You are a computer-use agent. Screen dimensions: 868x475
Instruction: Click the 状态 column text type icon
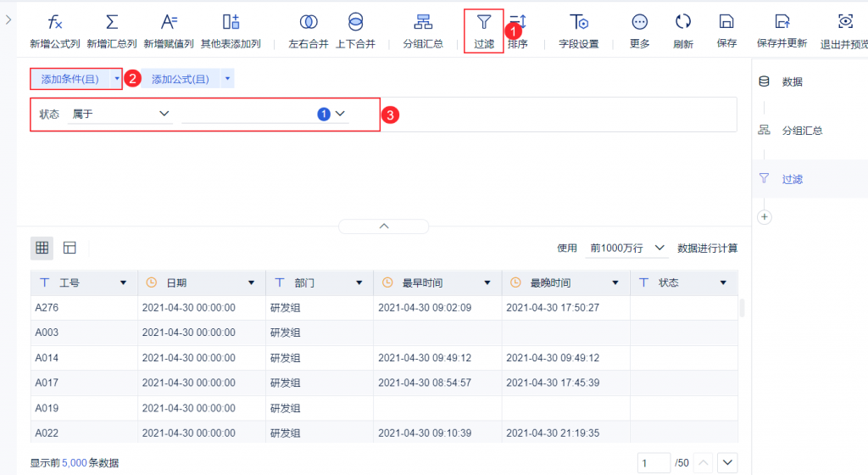tap(644, 283)
